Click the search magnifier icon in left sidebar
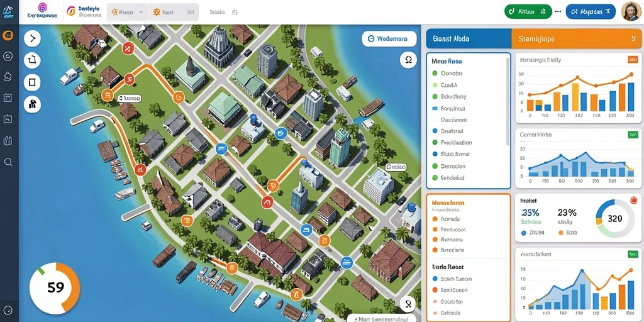The image size is (644, 322). pyautogui.click(x=8, y=162)
